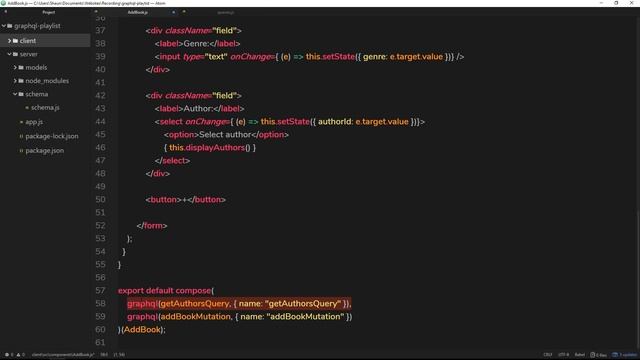This screenshot has height=360, width=640.
Task: Click the schema.js file icon
Action: tap(27, 108)
